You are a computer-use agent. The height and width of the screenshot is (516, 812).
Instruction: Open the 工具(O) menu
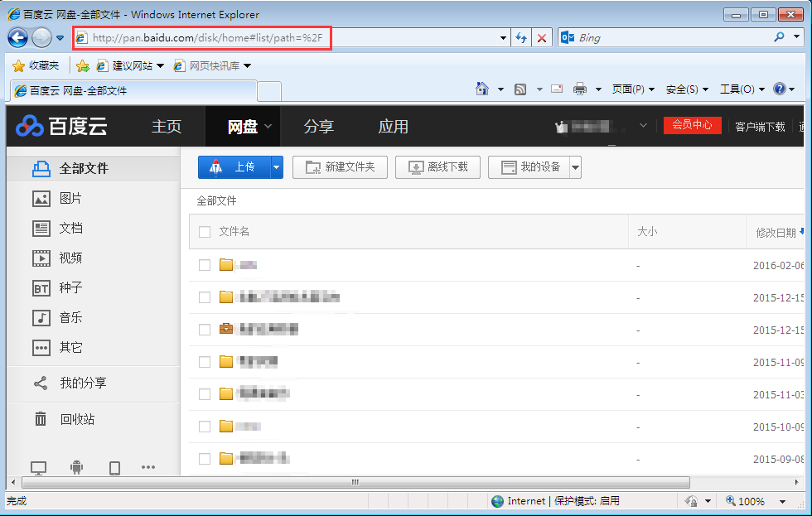(x=742, y=89)
